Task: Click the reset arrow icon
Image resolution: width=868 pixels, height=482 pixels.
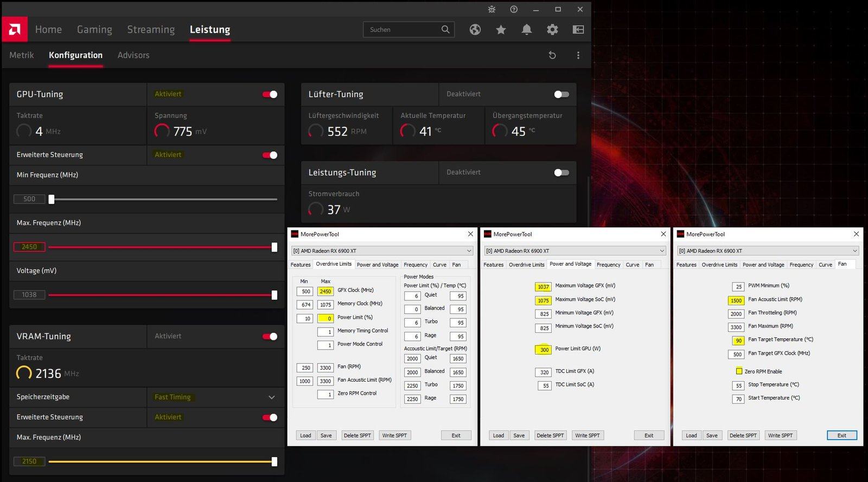Action: 552,55
